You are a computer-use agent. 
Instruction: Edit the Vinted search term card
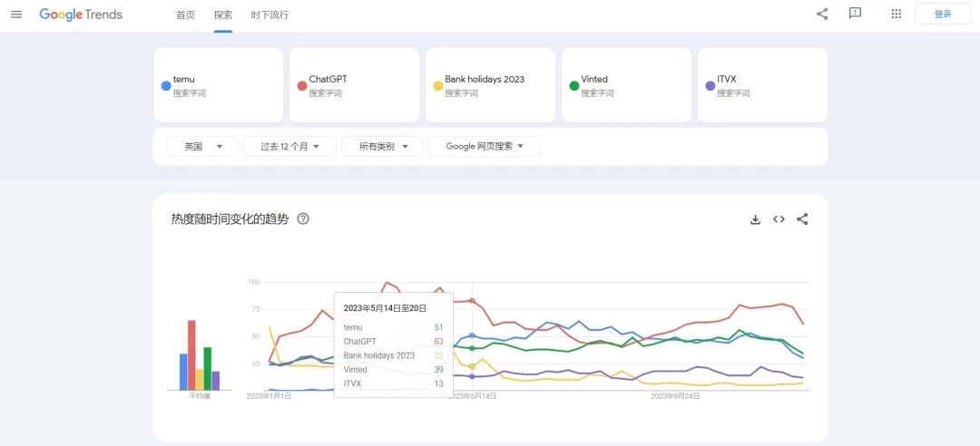[626, 85]
